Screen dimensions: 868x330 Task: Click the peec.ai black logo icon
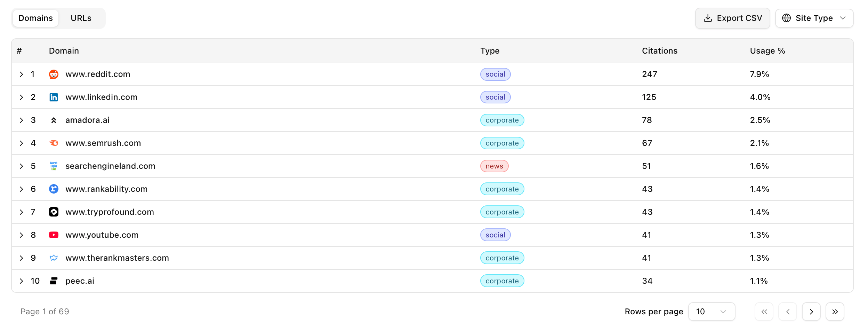[x=54, y=281]
